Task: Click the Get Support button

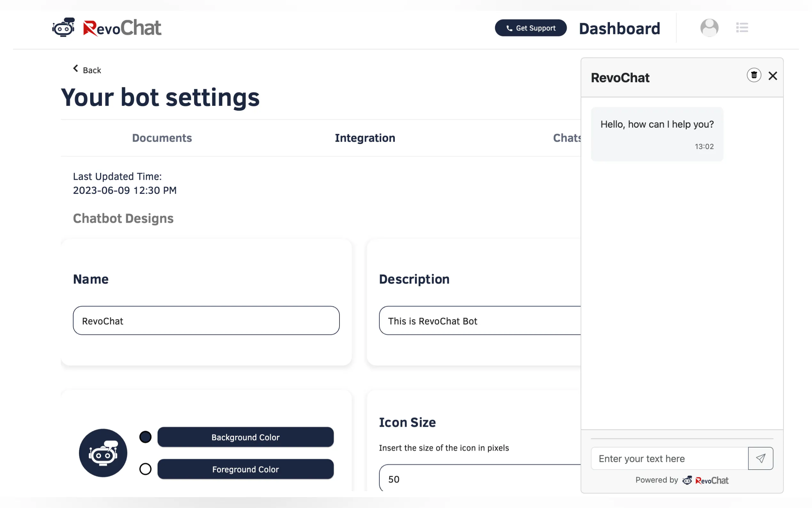Action: (530, 28)
